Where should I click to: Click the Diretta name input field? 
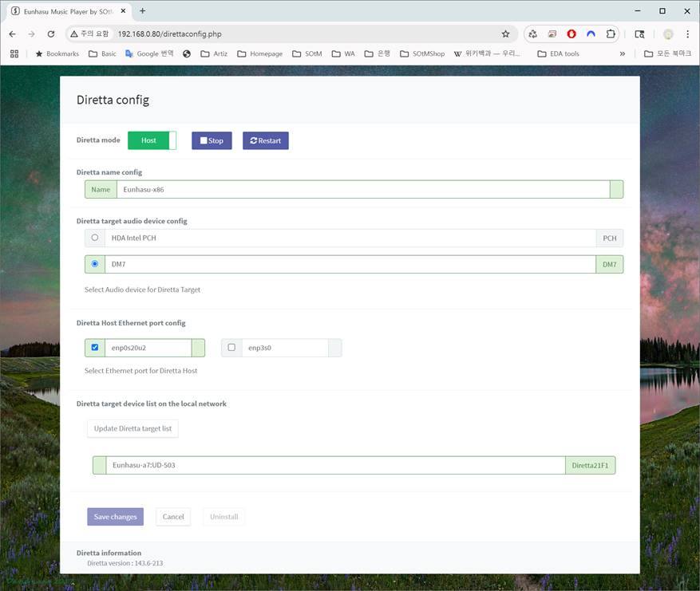point(362,189)
